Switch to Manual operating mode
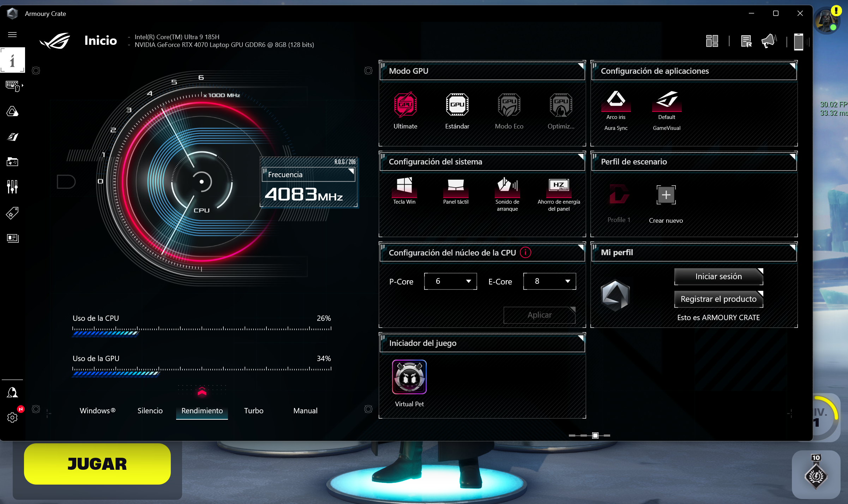 305,410
